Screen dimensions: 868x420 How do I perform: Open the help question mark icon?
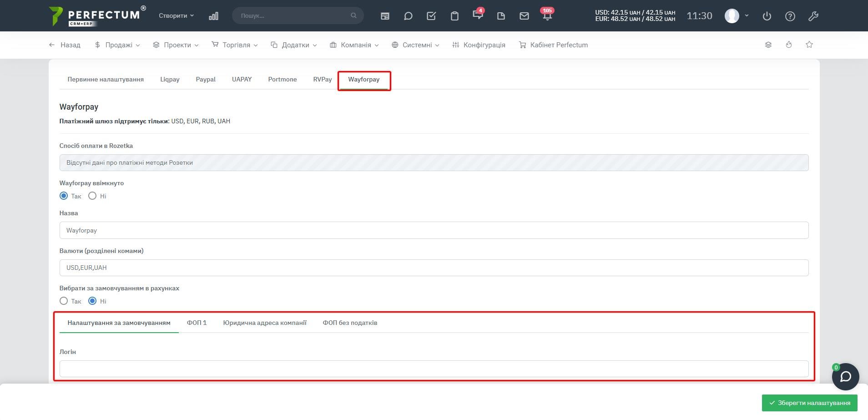(x=790, y=16)
